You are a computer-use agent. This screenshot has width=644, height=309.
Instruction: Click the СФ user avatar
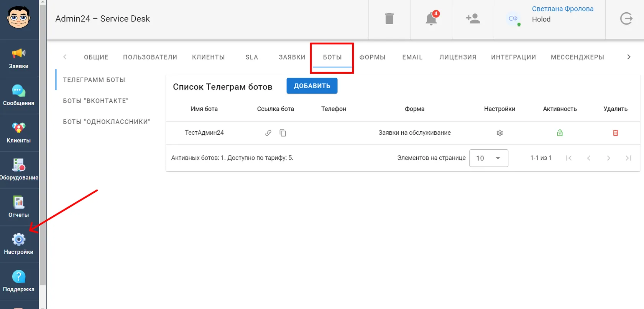[513, 18]
